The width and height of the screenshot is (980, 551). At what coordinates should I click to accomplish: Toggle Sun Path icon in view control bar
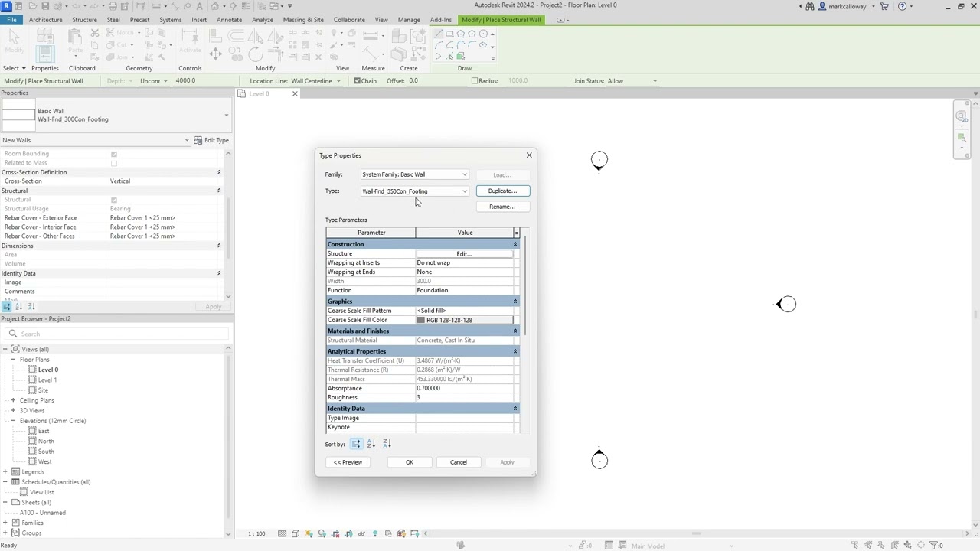[309, 533]
